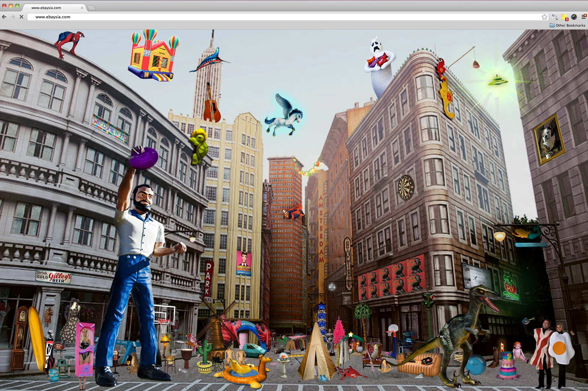Click the red vertical PARK sign
This screenshot has height=391, width=588.
tap(208, 279)
